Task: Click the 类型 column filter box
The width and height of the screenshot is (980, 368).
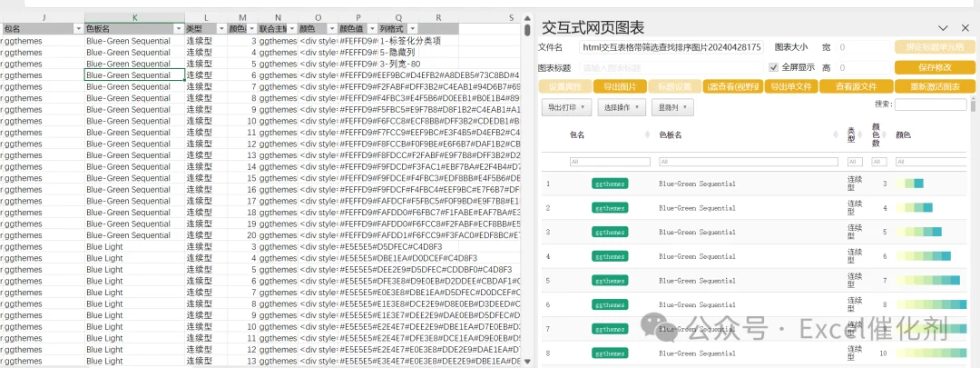Action: pos(855,162)
